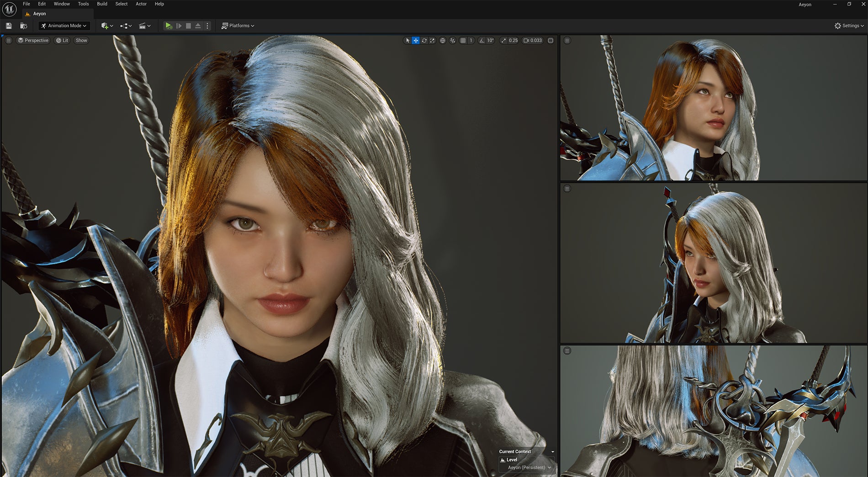Select the rotate transform tool
This screenshot has width=868, height=477.
pos(424,41)
